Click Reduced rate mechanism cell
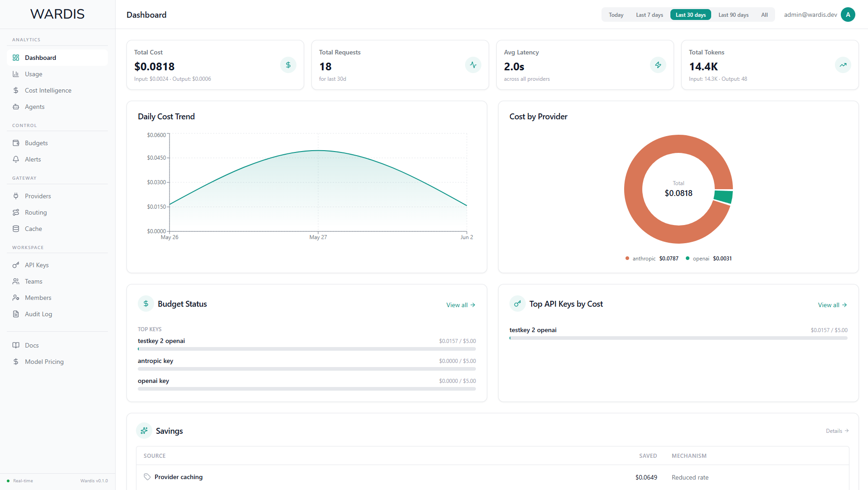 point(690,477)
